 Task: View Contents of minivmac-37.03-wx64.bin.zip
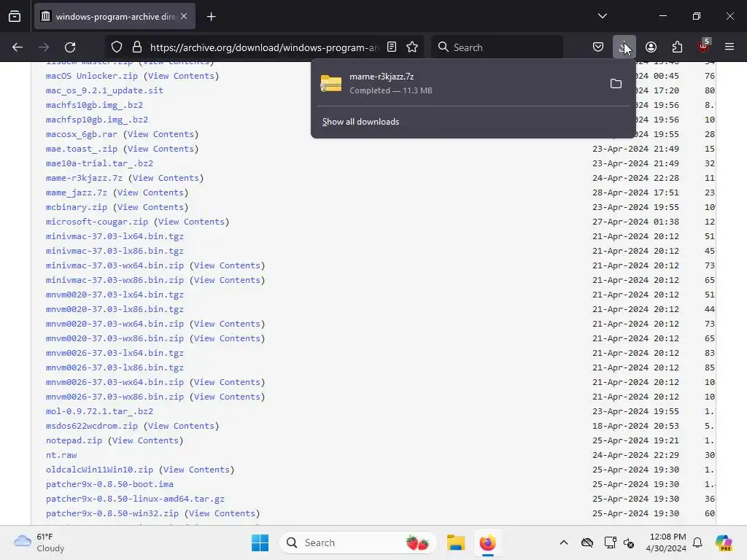pyautogui.click(x=228, y=265)
